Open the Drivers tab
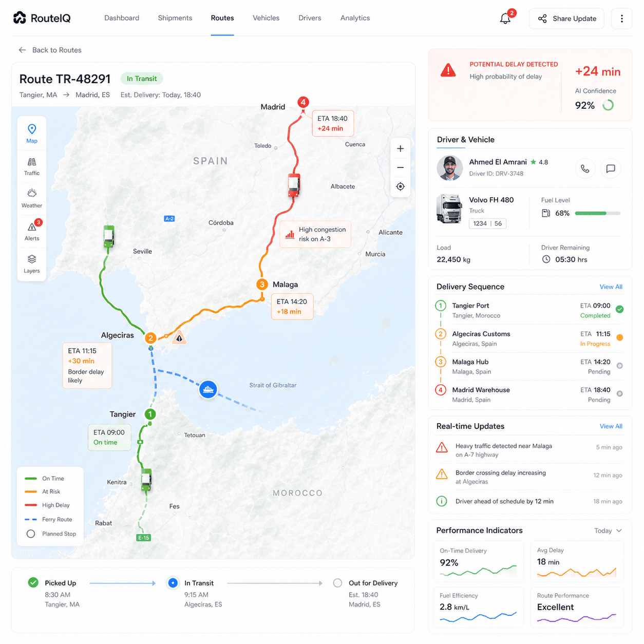This screenshot has width=644, height=644. pos(310,18)
